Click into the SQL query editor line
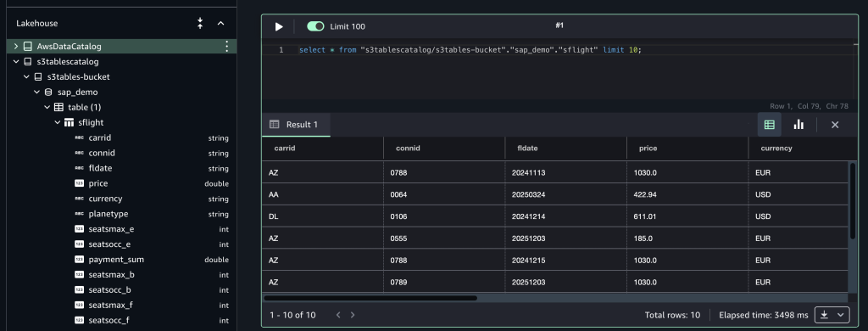The width and height of the screenshot is (868, 331). tap(470, 50)
